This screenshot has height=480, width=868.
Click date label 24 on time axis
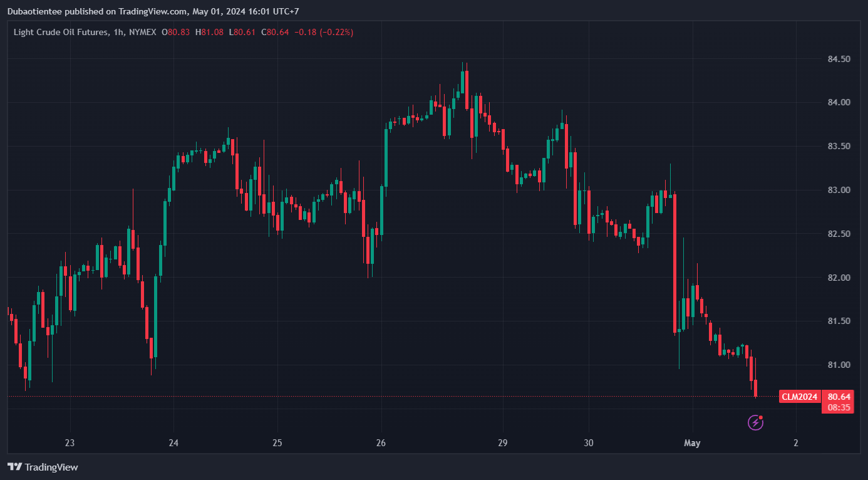173,443
